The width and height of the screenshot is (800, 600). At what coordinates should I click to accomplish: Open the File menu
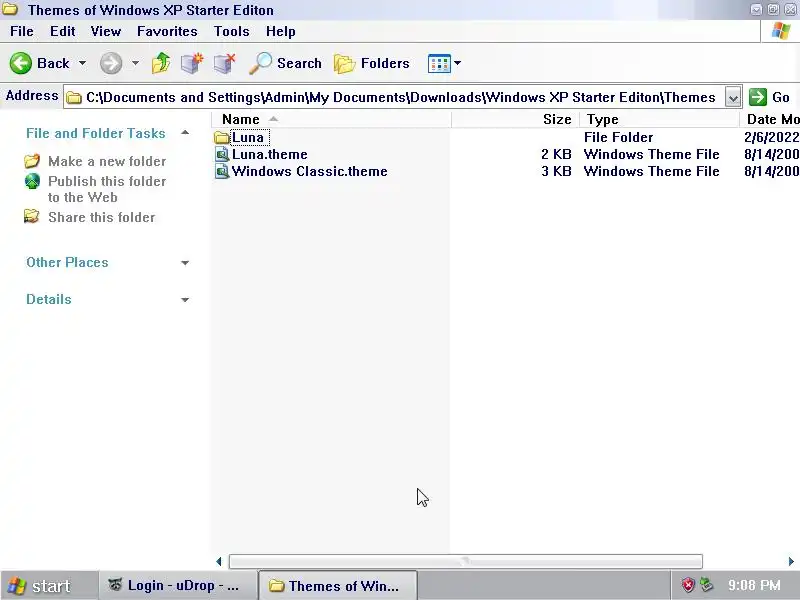[22, 32]
